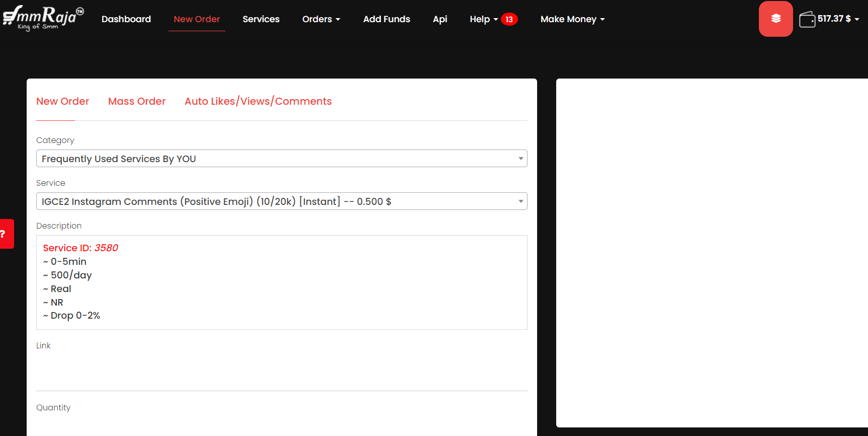This screenshot has height=436, width=868.
Task: Expand the Orders menu
Action: click(321, 19)
